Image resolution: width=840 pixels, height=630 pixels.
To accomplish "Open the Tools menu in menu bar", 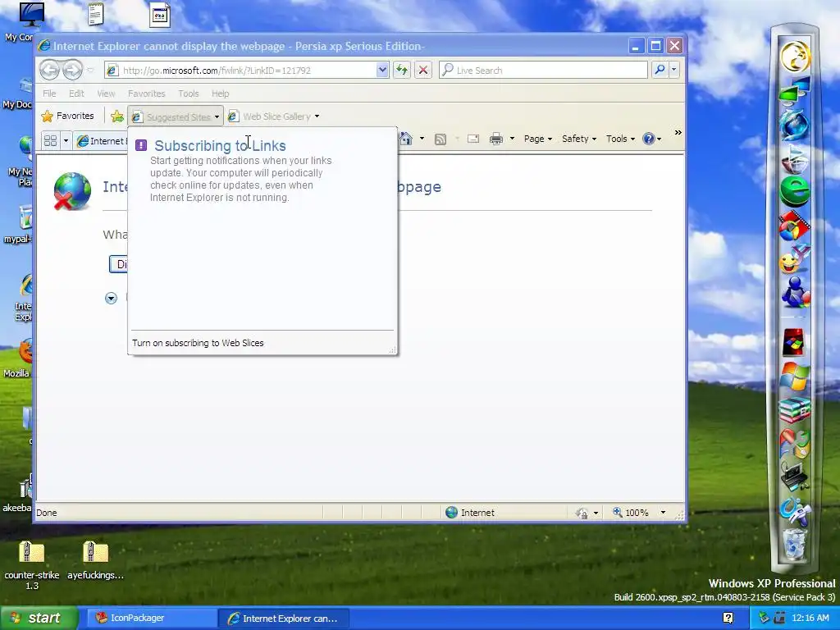I will click(189, 94).
